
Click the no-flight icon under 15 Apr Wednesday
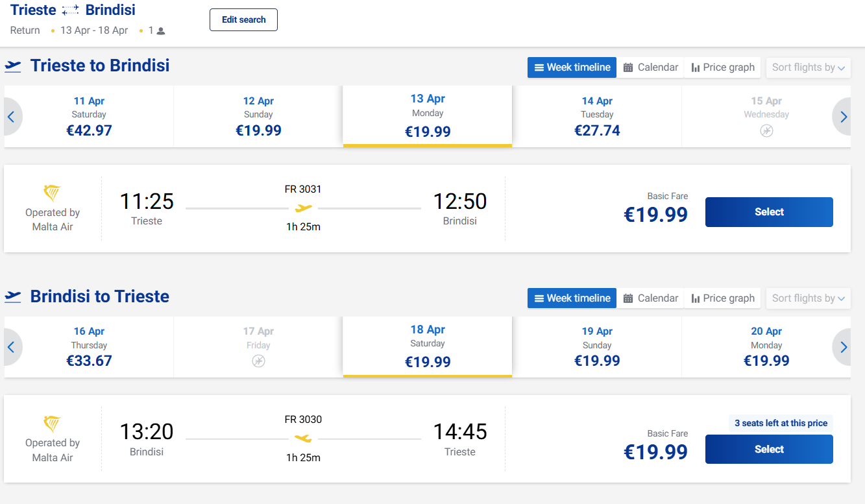click(x=766, y=131)
